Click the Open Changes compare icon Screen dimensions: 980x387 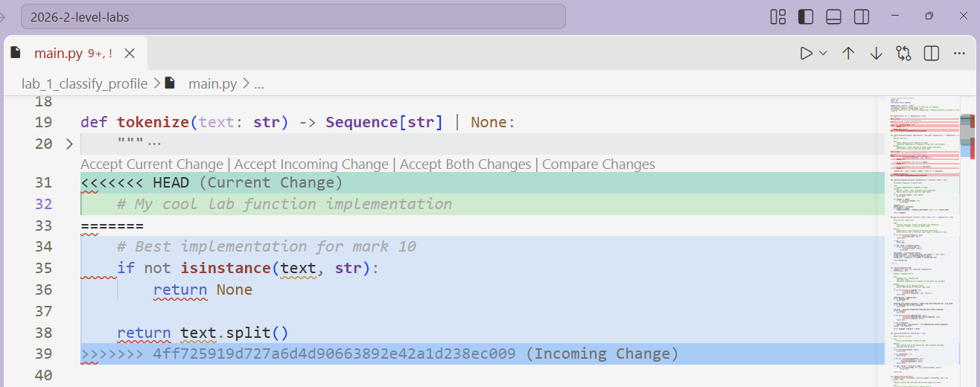pyautogui.click(x=904, y=53)
